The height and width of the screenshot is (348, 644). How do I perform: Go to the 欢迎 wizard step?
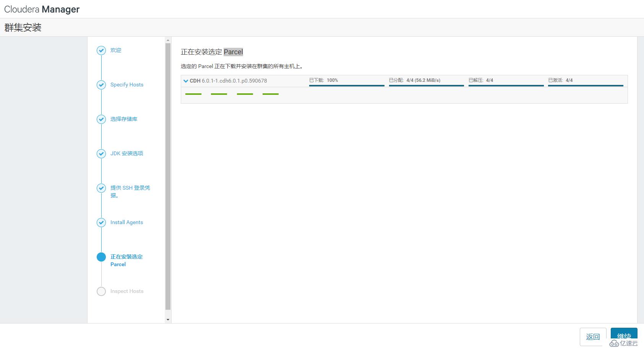116,50
